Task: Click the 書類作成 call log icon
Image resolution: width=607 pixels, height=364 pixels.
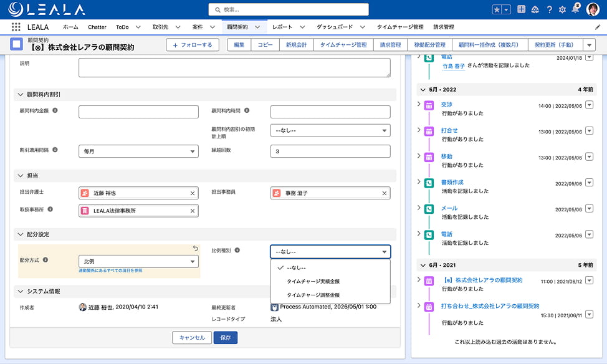Action: click(429, 183)
